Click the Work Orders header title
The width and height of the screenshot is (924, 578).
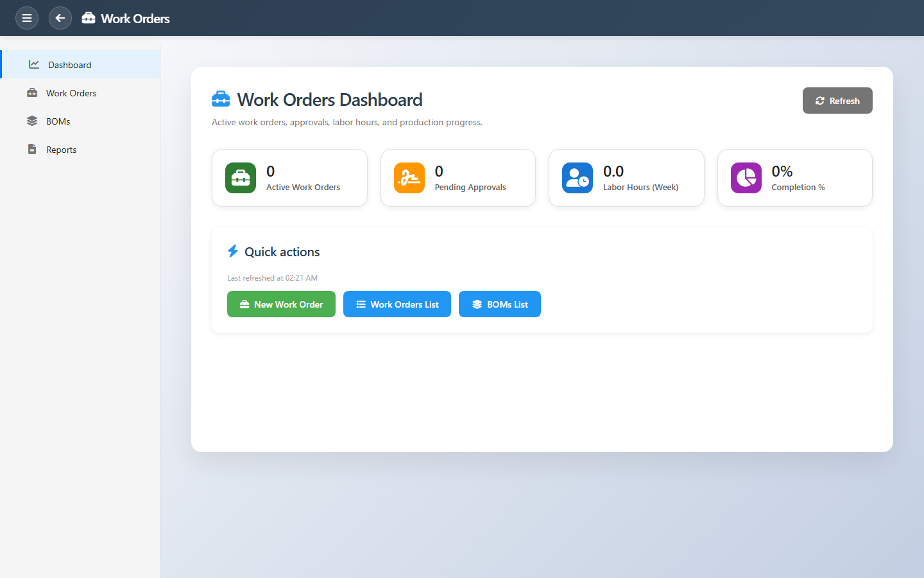135,19
